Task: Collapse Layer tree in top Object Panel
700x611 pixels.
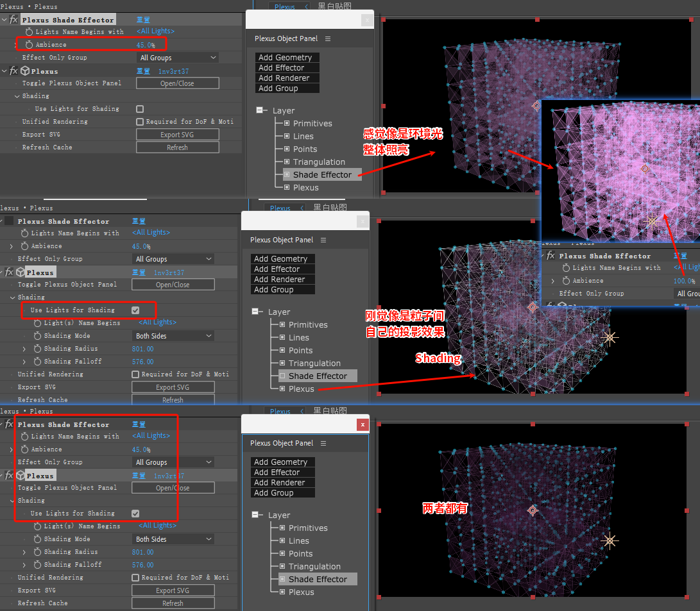Action: (259, 110)
